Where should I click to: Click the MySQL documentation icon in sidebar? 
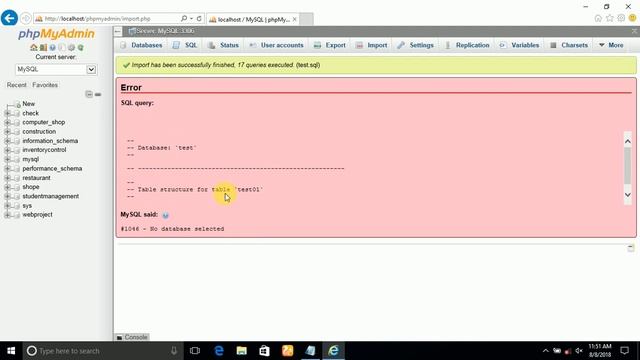[62, 48]
